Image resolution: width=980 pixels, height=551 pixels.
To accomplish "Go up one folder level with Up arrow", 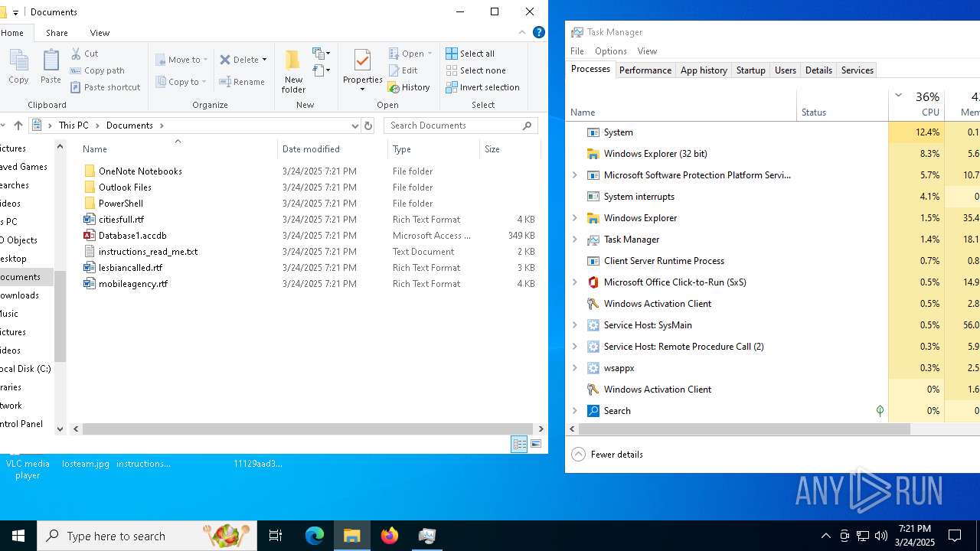I will point(18,126).
